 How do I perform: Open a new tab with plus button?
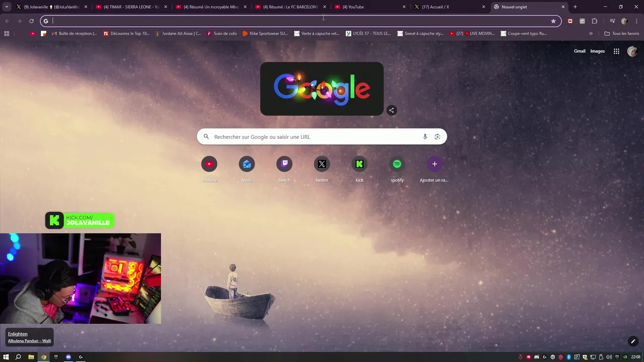pyautogui.click(x=575, y=7)
